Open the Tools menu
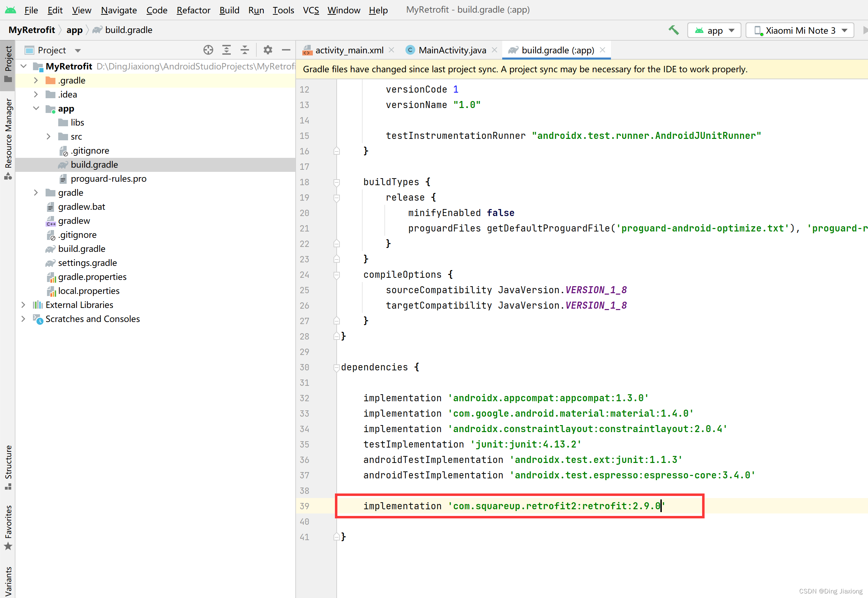The image size is (868, 598). 283,10
